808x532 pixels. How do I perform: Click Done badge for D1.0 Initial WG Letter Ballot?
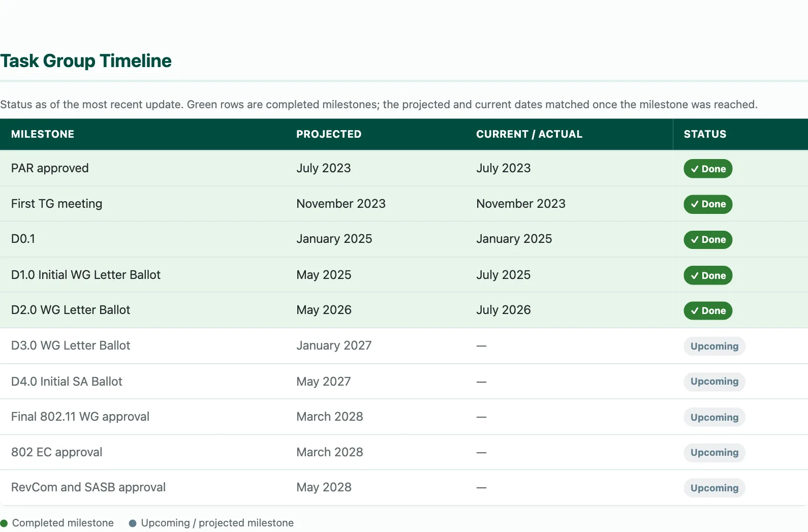(x=708, y=275)
